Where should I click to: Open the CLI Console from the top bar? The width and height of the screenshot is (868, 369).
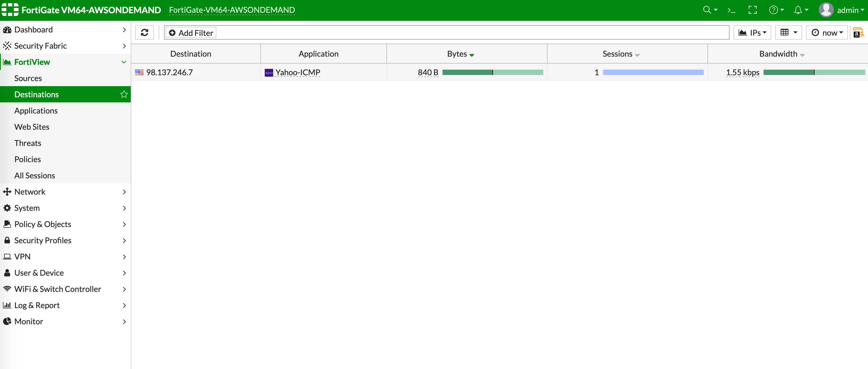click(x=731, y=10)
